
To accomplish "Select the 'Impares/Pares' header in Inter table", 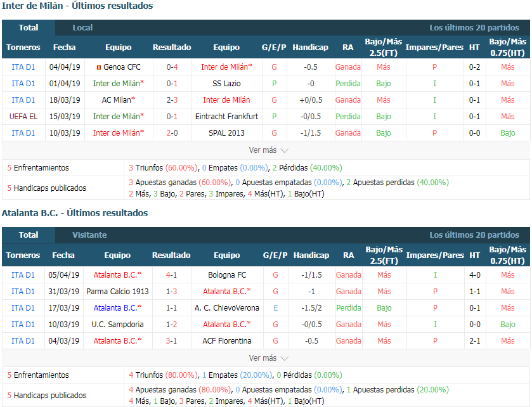I will (x=434, y=47).
